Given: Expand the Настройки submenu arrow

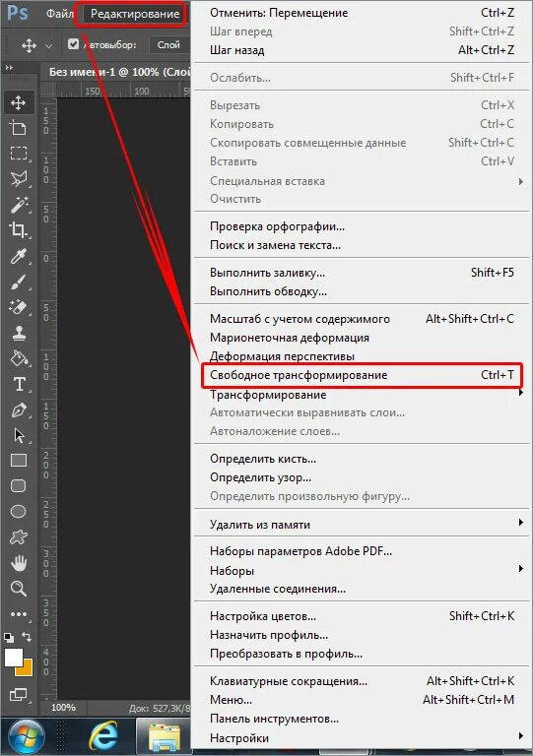Looking at the screenshot, I should (521, 736).
